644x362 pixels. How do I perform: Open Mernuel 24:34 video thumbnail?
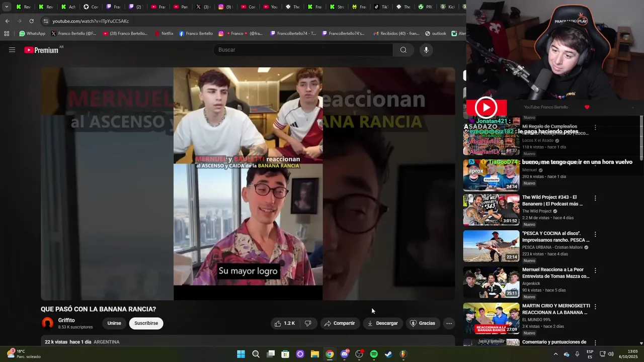491,175
